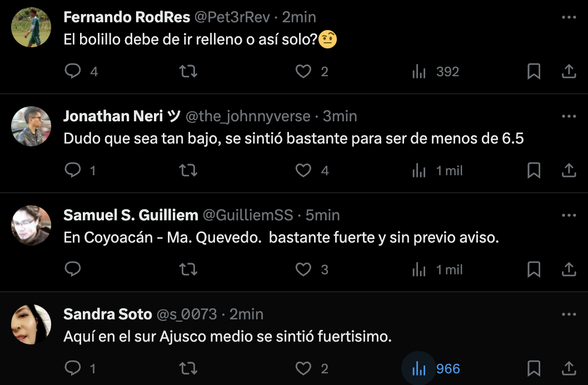The image size is (588, 385).
Task: Open more options on Samuel S. Guilliem's tweet
Action: pos(569,215)
